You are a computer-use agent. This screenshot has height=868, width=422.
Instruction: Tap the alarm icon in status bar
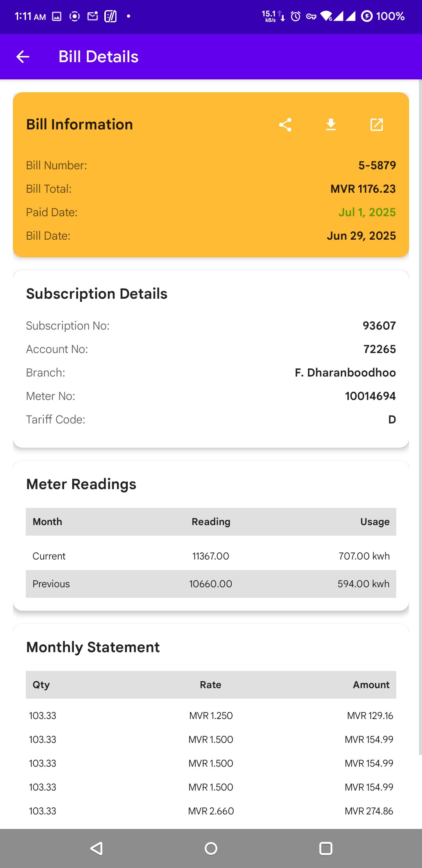(296, 16)
